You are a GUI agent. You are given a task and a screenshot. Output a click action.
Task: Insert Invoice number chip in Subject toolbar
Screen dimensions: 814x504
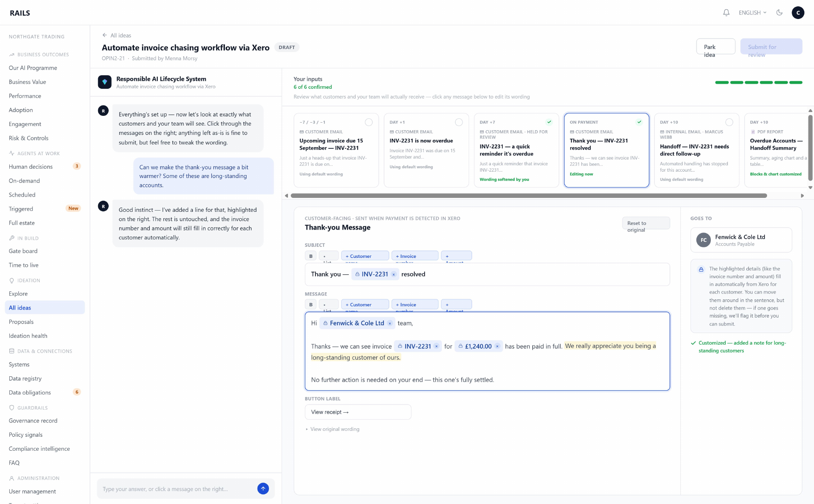415,256
